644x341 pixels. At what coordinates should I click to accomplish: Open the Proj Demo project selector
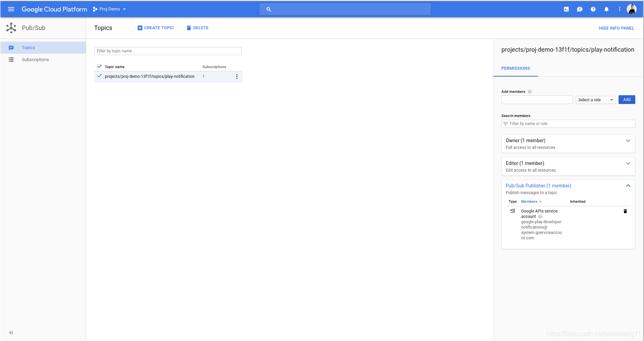point(109,9)
